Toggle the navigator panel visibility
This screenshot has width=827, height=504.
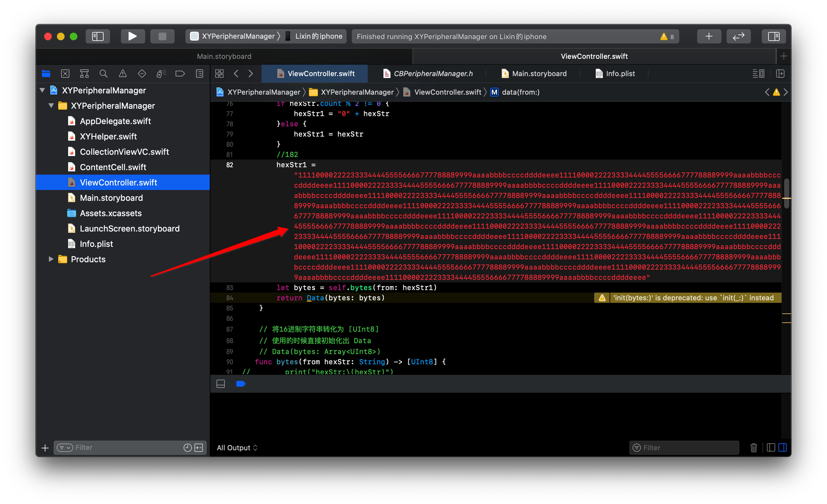pyautogui.click(x=98, y=36)
